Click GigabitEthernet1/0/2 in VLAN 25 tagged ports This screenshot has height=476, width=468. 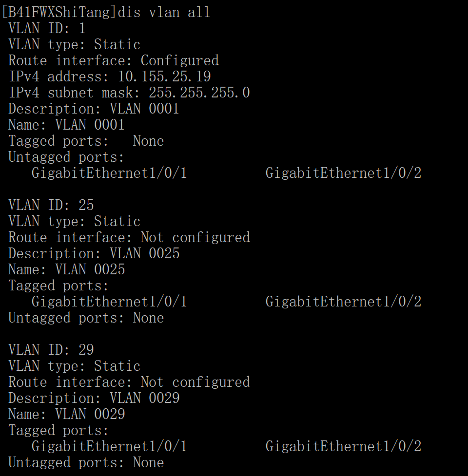(343, 302)
